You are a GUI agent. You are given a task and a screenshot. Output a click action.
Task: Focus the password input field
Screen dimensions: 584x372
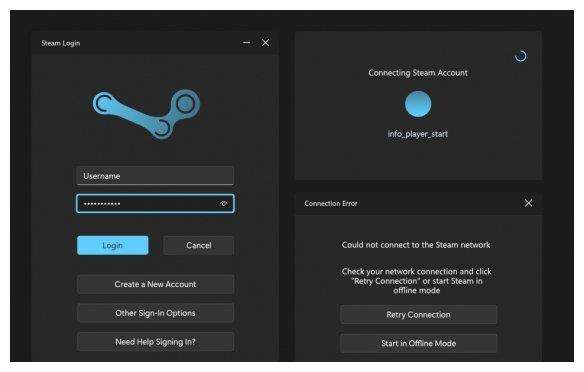pyautogui.click(x=155, y=203)
